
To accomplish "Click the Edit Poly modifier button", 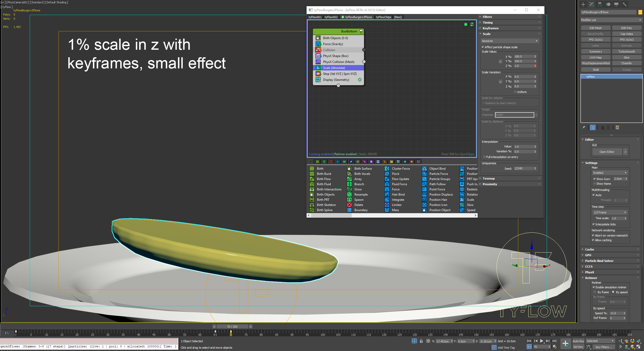I will [626, 28].
